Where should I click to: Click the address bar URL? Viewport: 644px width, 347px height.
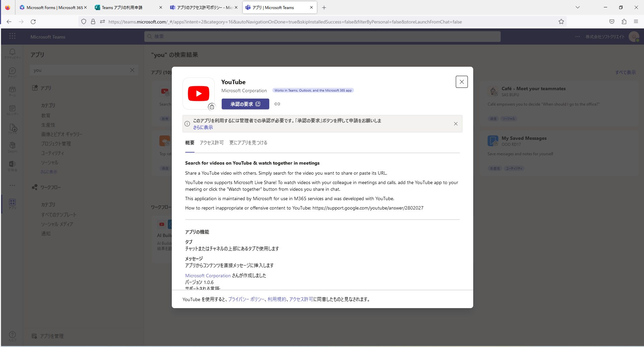pyautogui.click(x=285, y=22)
